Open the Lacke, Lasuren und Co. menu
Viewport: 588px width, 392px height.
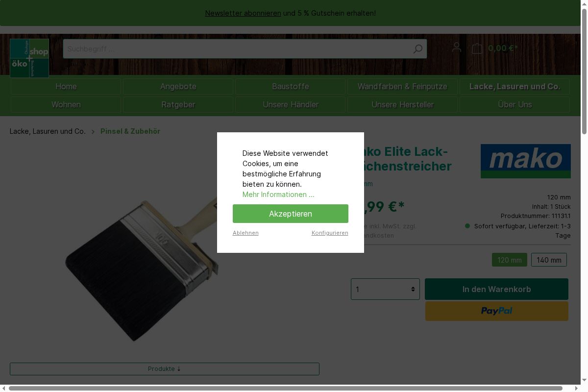coord(514,87)
